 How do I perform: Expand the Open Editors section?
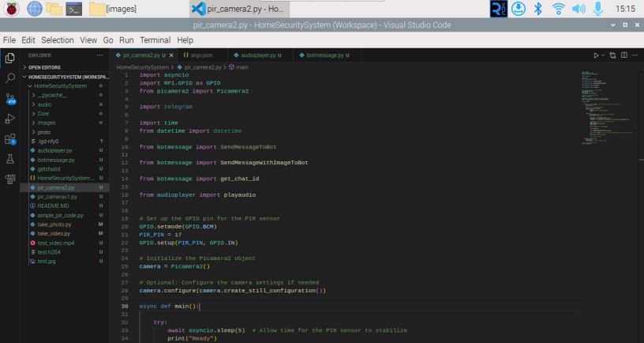(65, 67)
